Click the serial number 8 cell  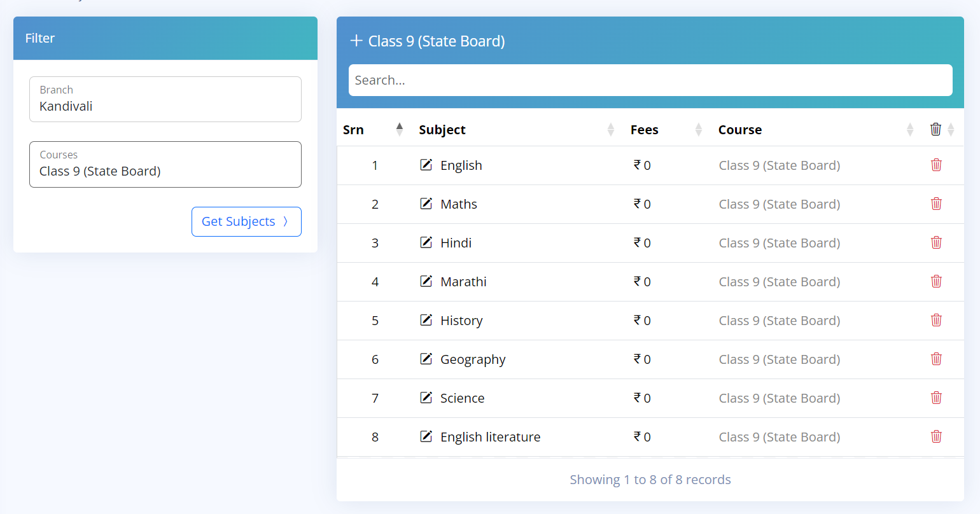pyautogui.click(x=375, y=437)
